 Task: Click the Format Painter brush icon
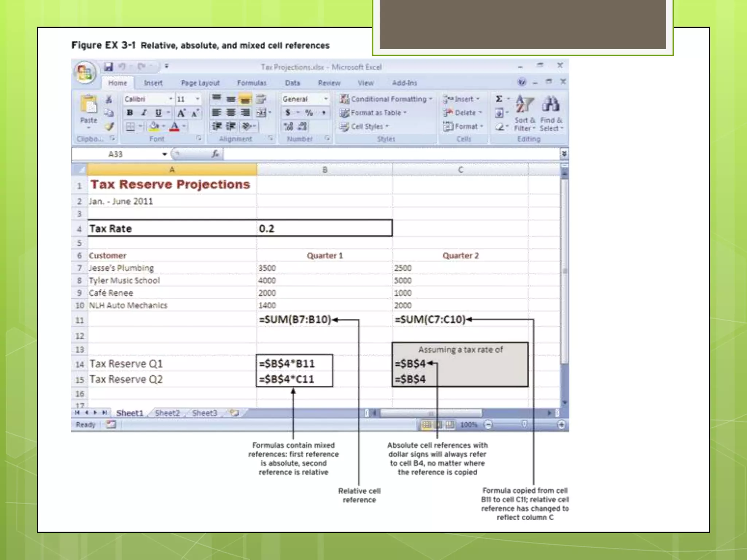[x=109, y=127]
